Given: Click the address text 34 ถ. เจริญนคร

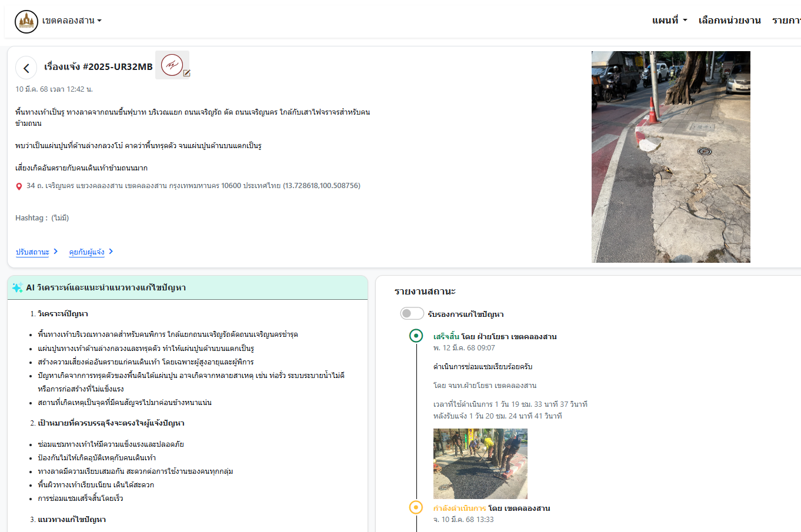Looking at the screenshot, I should click(x=193, y=186).
